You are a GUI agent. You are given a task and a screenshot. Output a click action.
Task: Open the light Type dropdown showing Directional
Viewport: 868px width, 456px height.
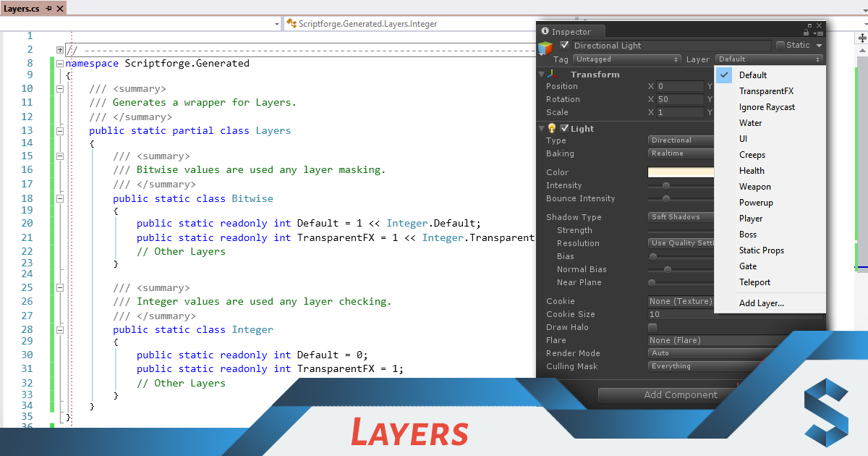coord(681,140)
